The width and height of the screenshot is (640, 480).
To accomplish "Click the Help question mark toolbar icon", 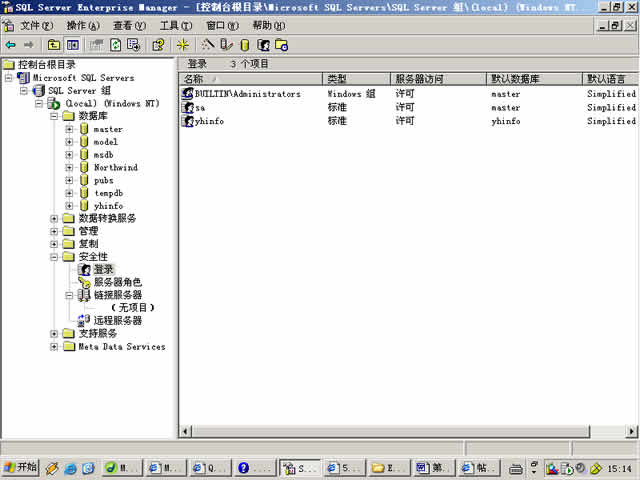I will click(x=158, y=45).
